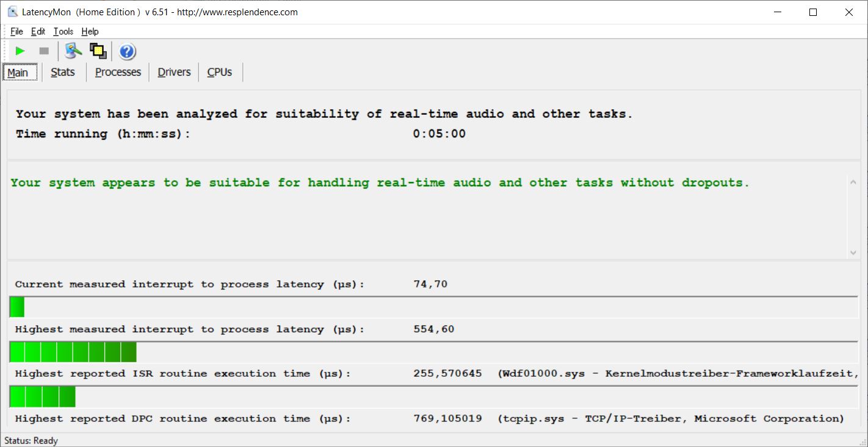This screenshot has width=868, height=447.
Task: Click the tcpip.sys driver text
Action: pos(671,418)
